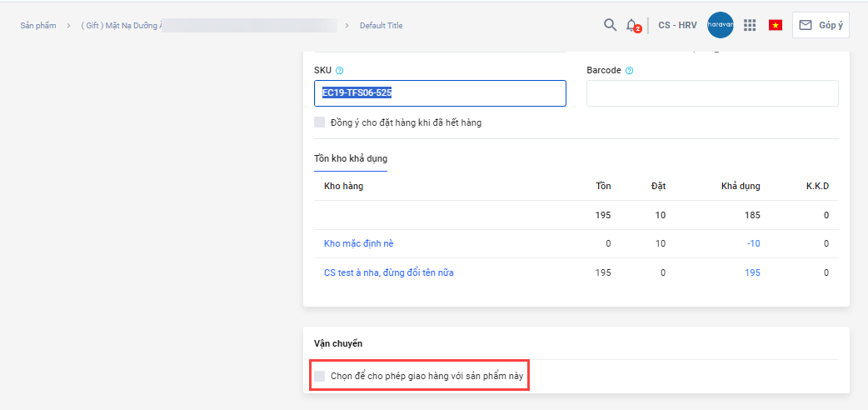Click the Barcode help question icon
This screenshot has height=410, width=868.
tap(629, 71)
